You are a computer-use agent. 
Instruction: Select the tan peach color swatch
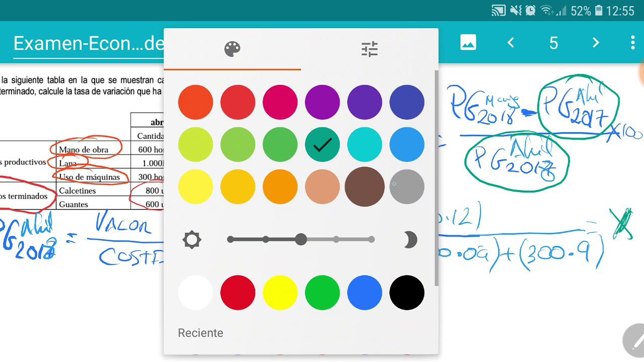pyautogui.click(x=323, y=187)
